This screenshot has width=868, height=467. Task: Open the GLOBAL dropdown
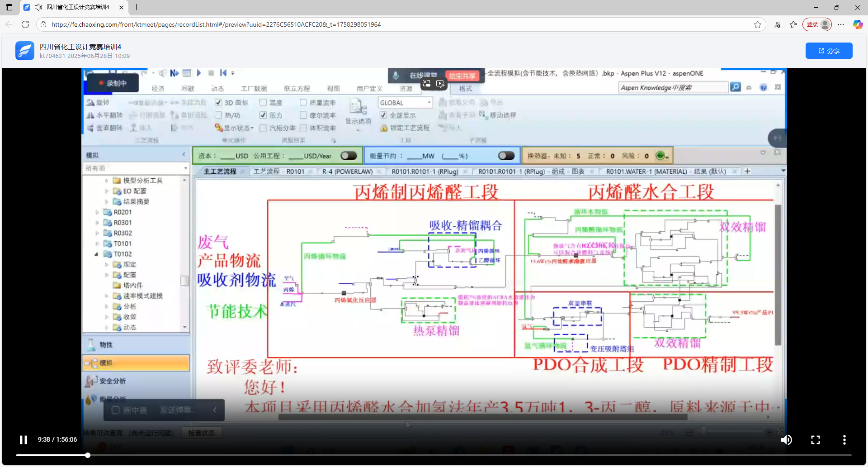point(429,103)
